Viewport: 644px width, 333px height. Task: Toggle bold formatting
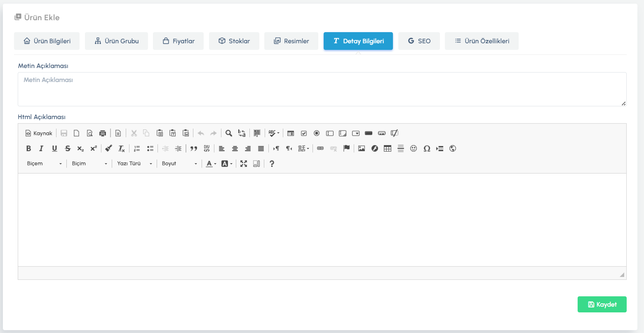tap(28, 149)
